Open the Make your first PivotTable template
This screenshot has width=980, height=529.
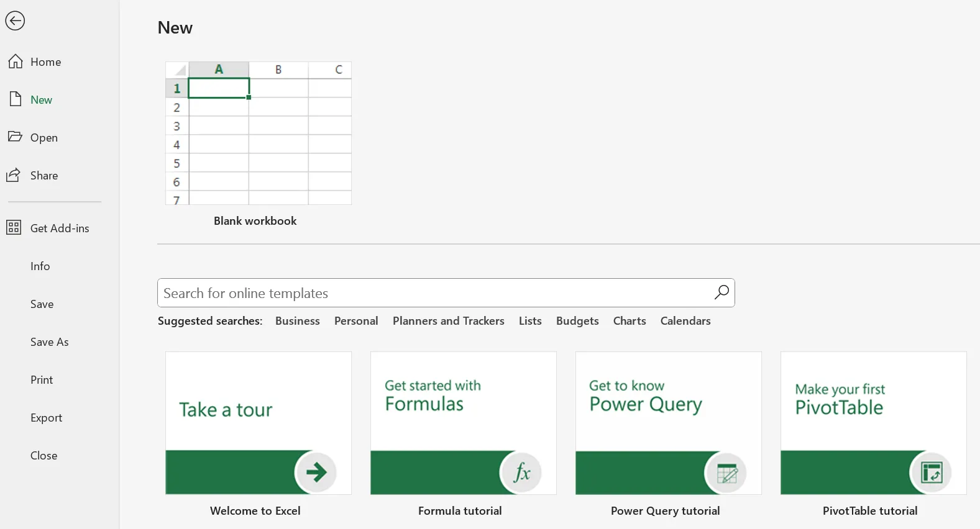874,423
